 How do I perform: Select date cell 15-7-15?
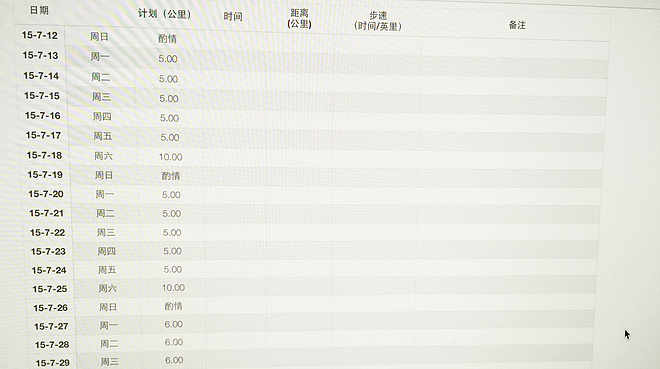coord(42,96)
